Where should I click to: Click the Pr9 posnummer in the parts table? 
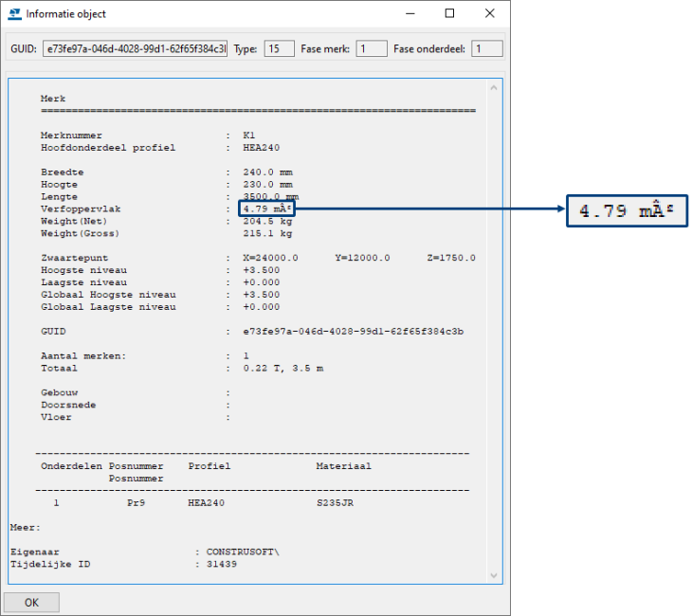(137, 503)
